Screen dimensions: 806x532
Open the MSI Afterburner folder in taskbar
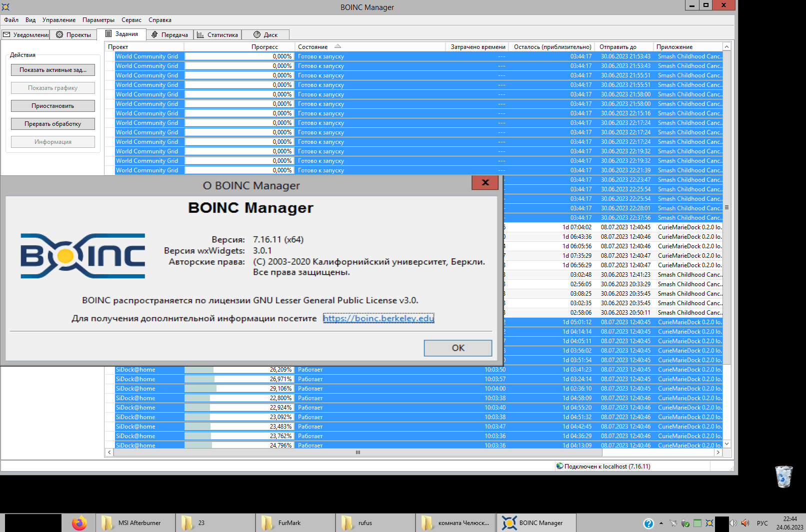tap(135, 523)
